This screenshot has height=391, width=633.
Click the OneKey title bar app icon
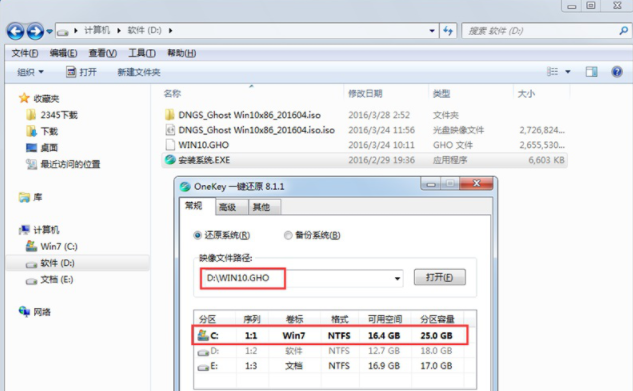coord(185,186)
